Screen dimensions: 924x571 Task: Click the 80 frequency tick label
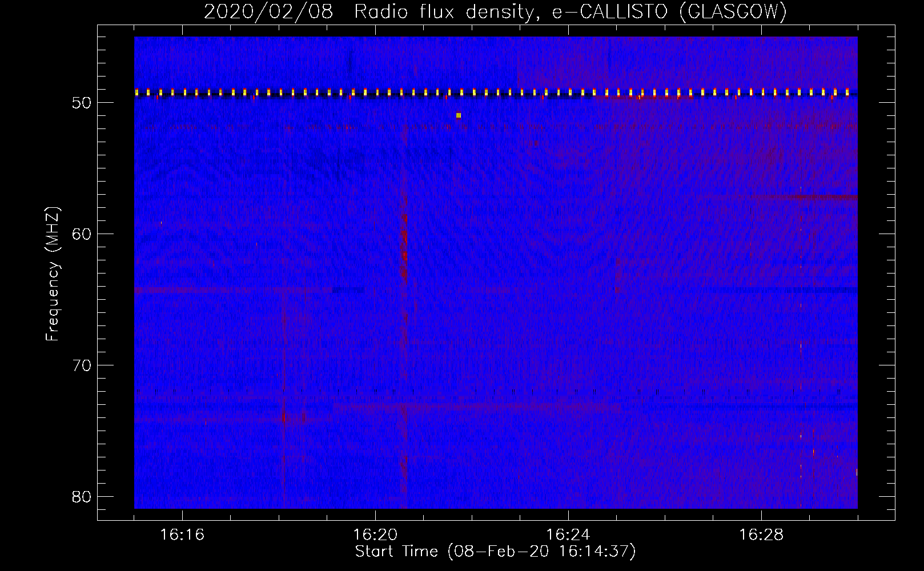[82, 497]
